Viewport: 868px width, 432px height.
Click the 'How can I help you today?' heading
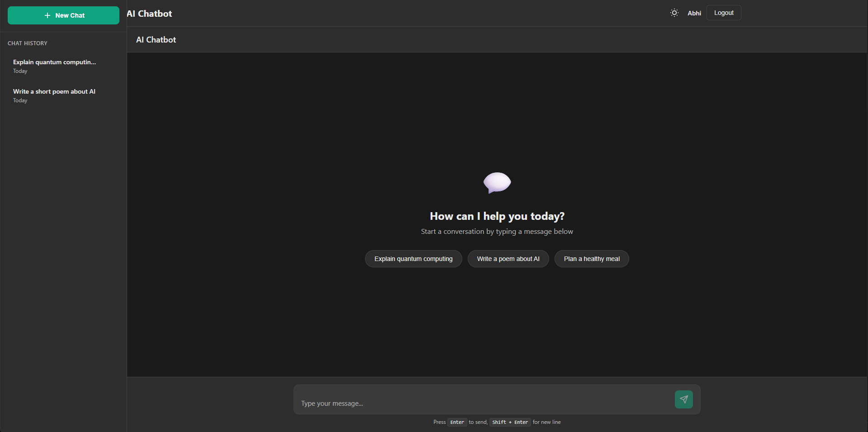497,216
